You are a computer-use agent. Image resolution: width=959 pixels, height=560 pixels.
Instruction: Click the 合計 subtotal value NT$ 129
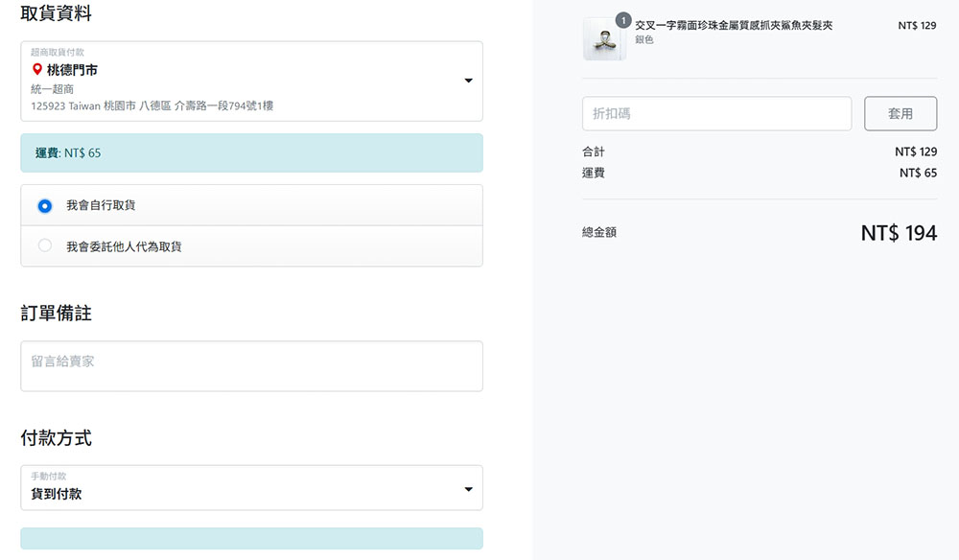pyautogui.click(x=916, y=152)
